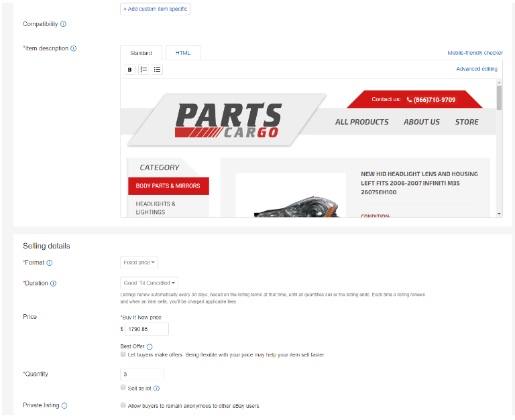Check the Sell as lot box
Image resolution: width=515 pixels, height=420 pixels.
click(x=123, y=388)
